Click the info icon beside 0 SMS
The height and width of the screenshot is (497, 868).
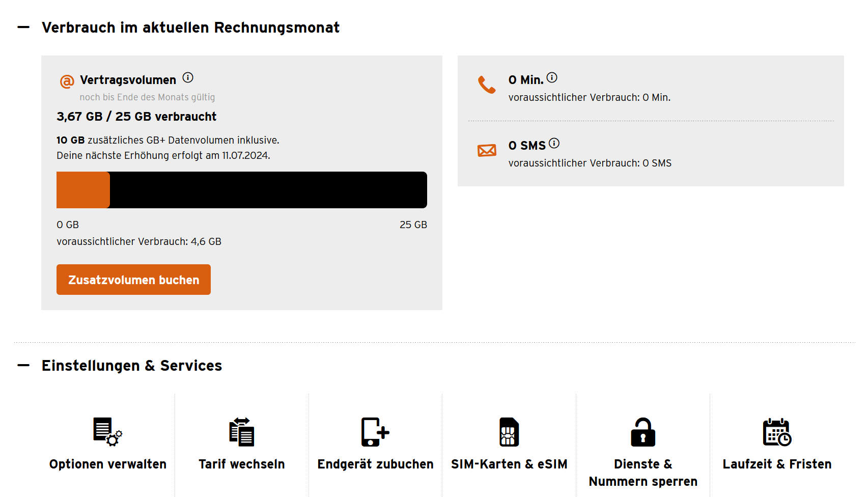(554, 143)
